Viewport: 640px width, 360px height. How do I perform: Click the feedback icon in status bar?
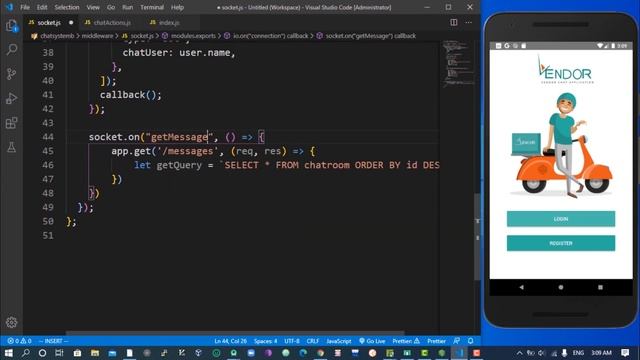point(457,341)
